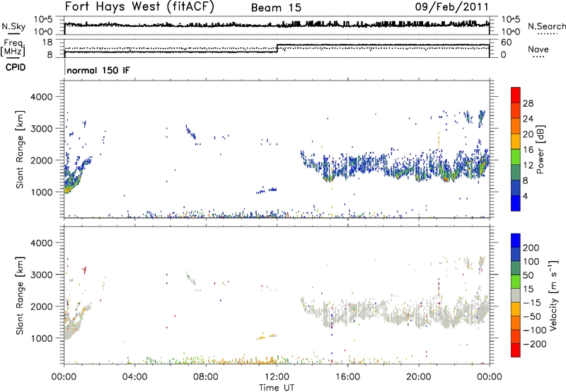Click the "16:00" time tick label
Viewport: 566px width, 392px height.
[347, 377]
